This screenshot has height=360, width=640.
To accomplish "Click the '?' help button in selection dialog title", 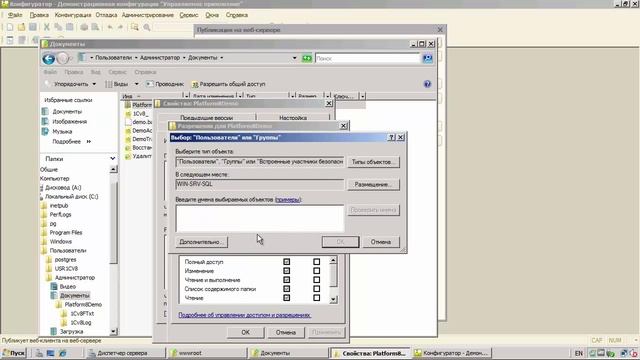I will 391,138.
